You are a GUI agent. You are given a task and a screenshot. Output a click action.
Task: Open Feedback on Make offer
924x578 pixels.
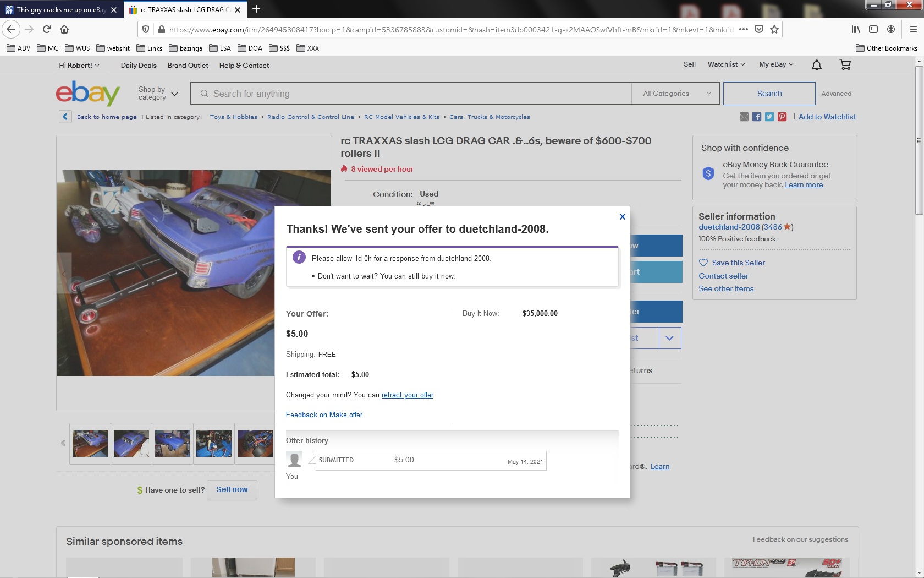(x=324, y=415)
